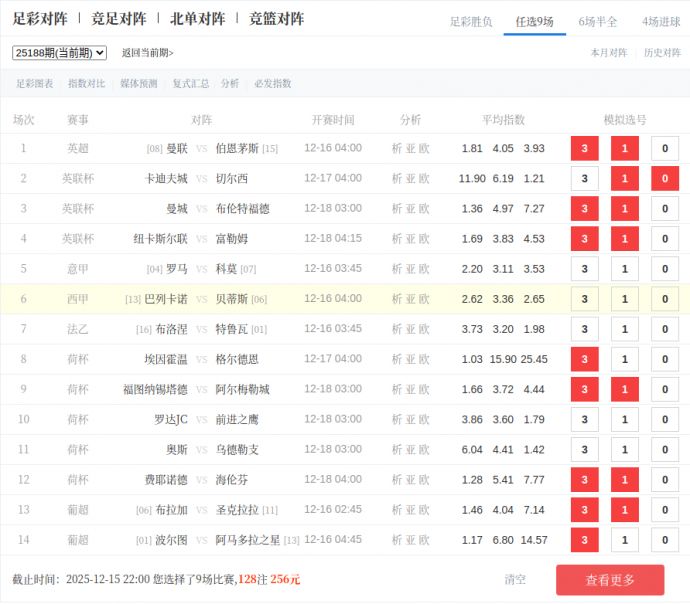Open the 4场进球 tab
Screen dimensions: 690x604
click(661, 21)
